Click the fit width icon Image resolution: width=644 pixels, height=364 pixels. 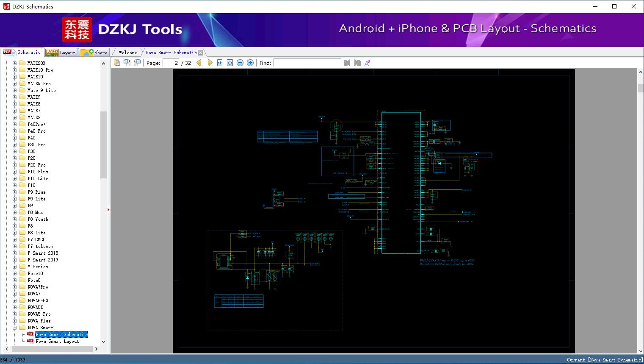click(x=220, y=63)
